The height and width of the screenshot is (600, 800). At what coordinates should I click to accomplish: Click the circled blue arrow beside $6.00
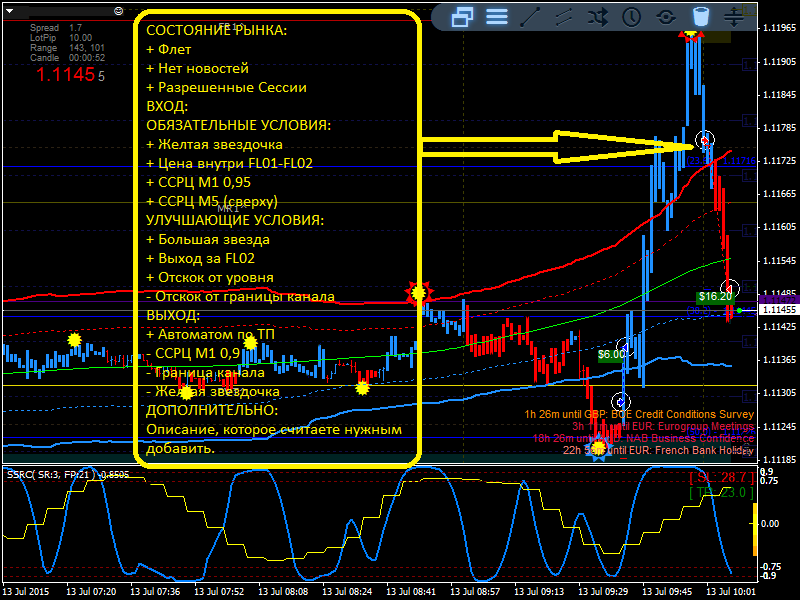[x=625, y=347]
